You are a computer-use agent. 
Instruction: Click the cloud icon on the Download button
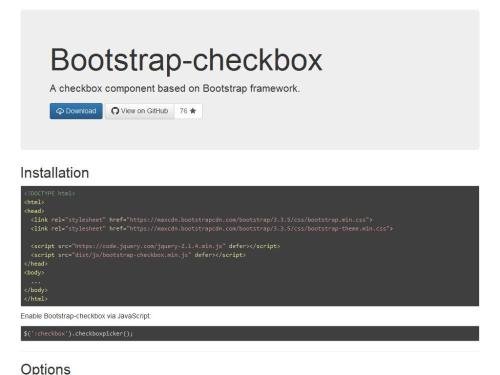pyautogui.click(x=60, y=111)
